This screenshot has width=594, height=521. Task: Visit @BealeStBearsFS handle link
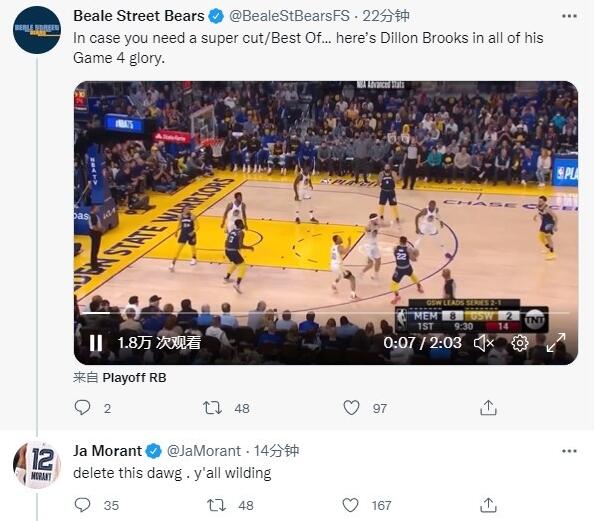coord(289,16)
